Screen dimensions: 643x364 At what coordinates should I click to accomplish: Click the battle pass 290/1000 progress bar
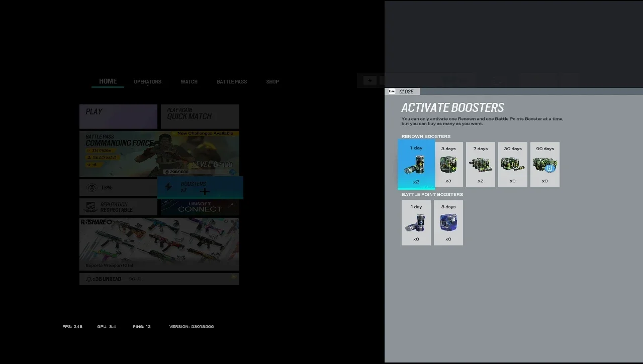(200, 172)
